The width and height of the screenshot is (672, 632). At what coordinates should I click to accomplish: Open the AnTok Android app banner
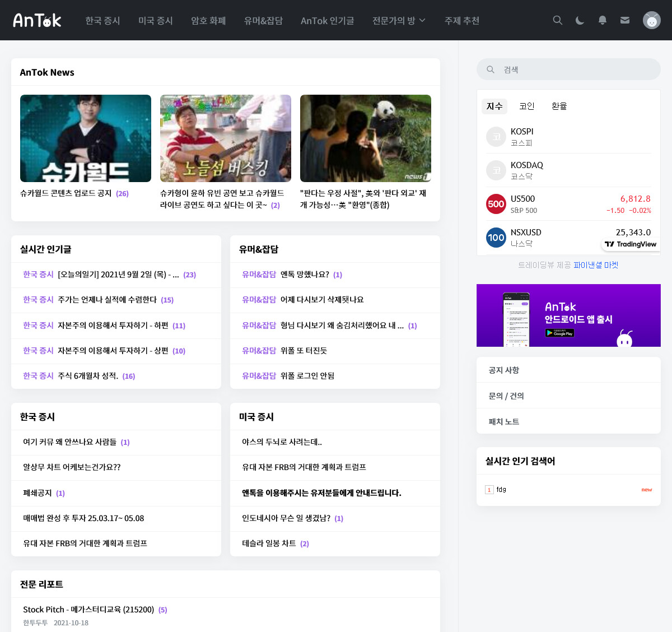(568, 315)
